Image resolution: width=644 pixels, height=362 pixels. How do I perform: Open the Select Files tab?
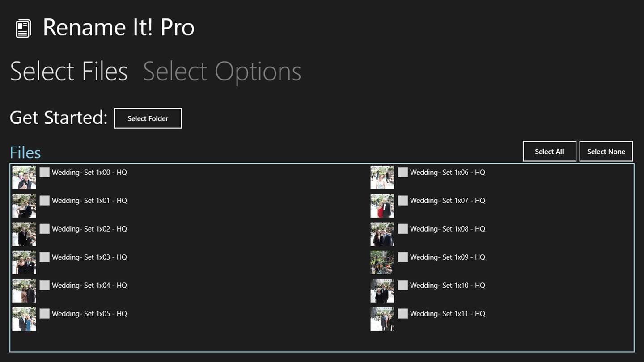(x=69, y=72)
